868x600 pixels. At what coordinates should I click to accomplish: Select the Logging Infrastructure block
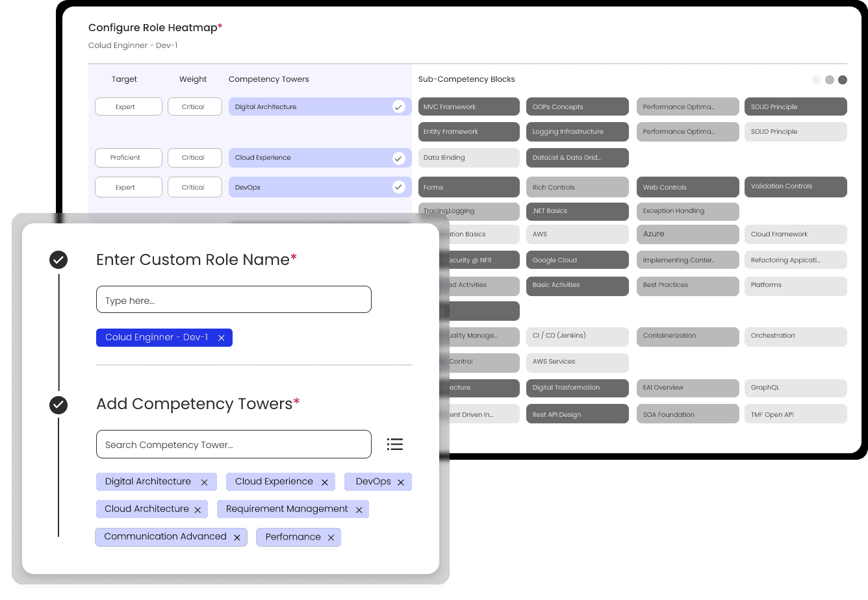[x=578, y=132]
